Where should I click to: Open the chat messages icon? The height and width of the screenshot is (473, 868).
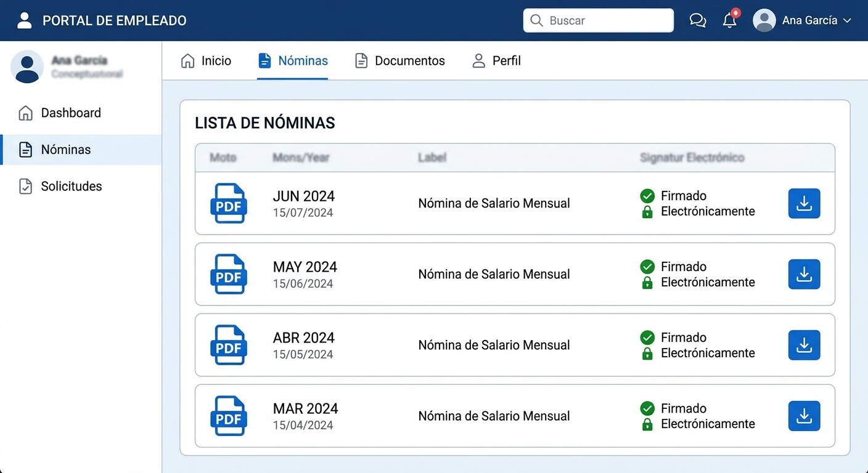coord(697,20)
